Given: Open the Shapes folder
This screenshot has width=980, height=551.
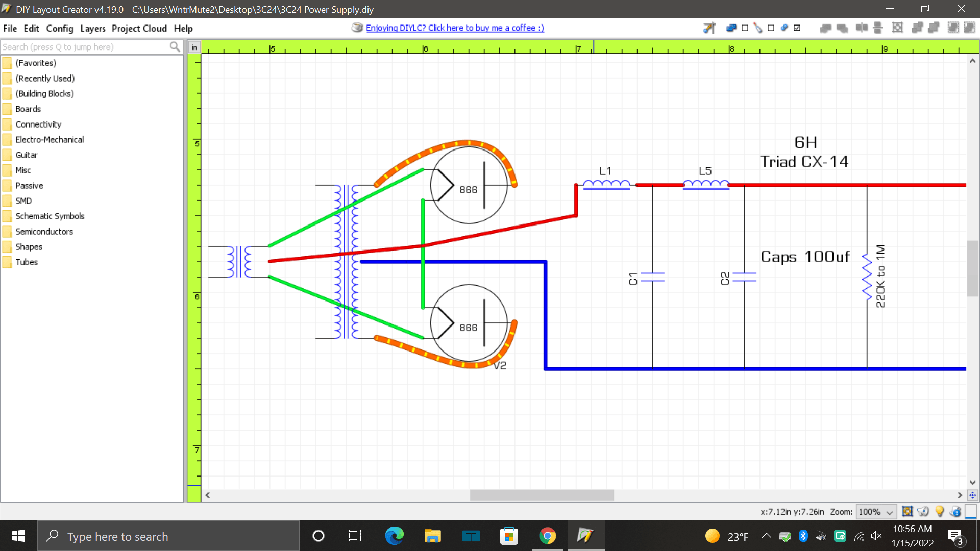Looking at the screenshot, I should [29, 246].
